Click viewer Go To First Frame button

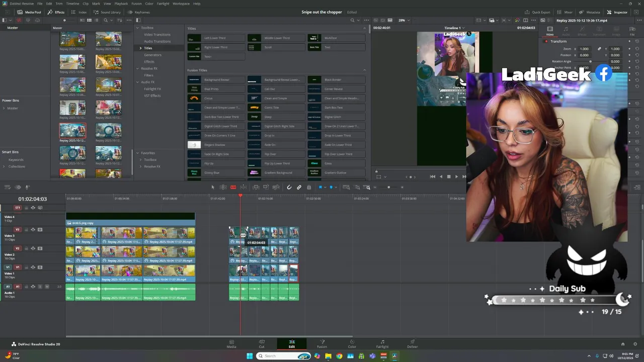click(432, 176)
